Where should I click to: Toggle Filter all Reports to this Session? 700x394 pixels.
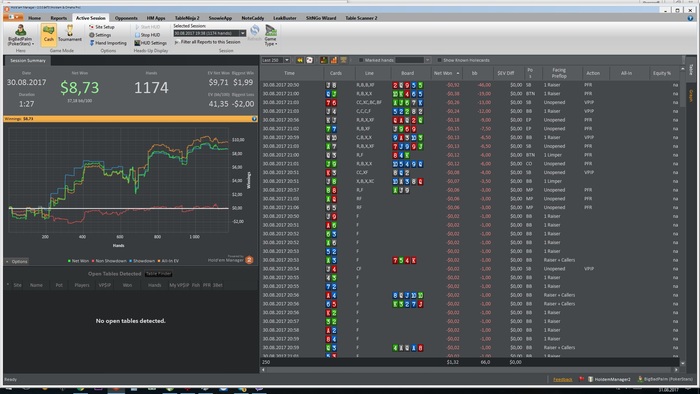coord(208,42)
